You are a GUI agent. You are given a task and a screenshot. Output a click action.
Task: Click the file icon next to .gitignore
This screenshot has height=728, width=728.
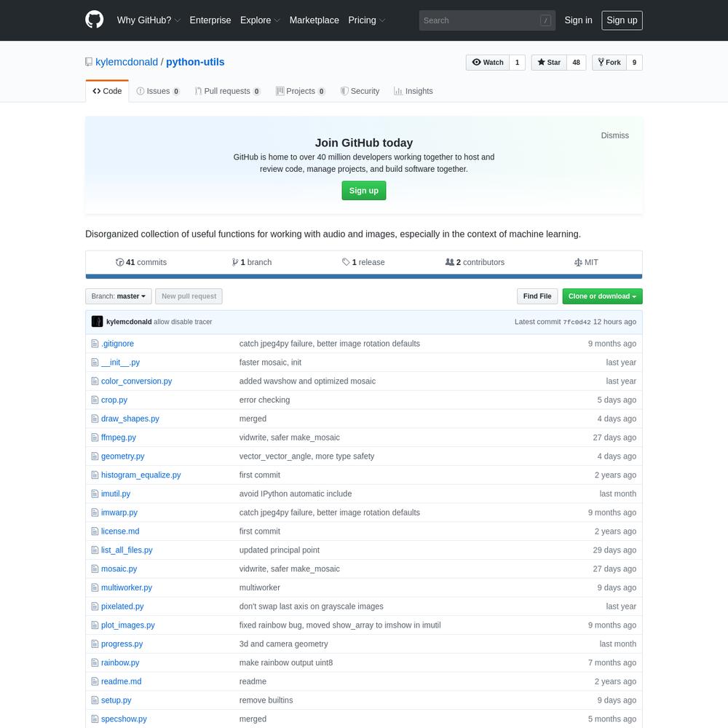point(95,344)
